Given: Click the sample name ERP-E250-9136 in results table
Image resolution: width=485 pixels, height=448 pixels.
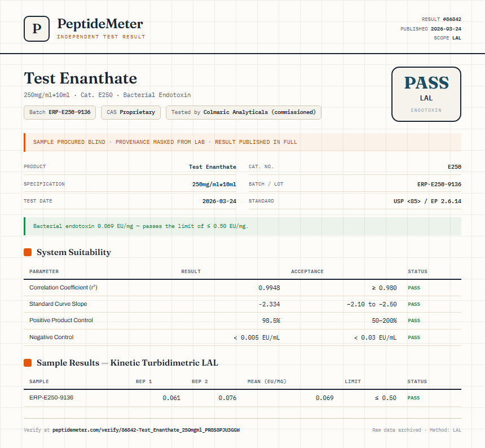Looking at the screenshot, I should [x=51, y=397].
